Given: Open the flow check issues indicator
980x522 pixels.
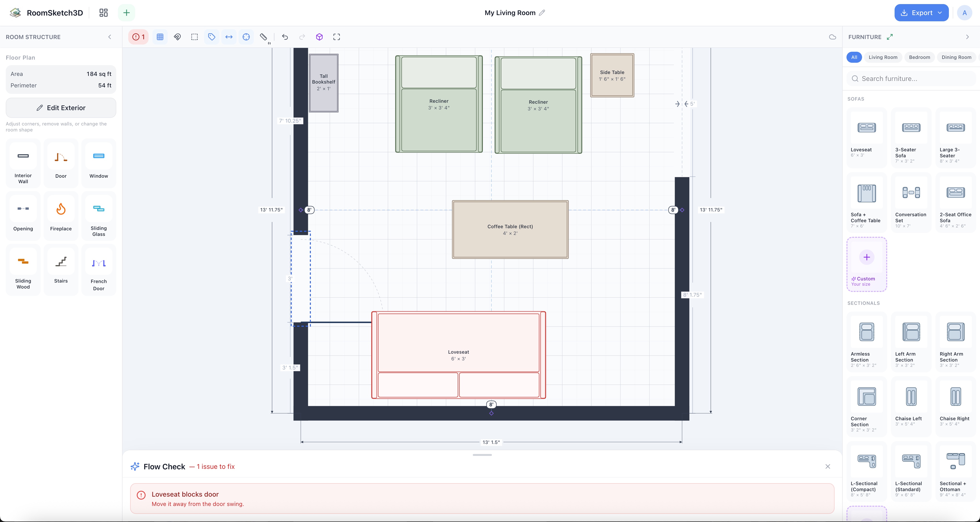Looking at the screenshot, I should point(139,37).
